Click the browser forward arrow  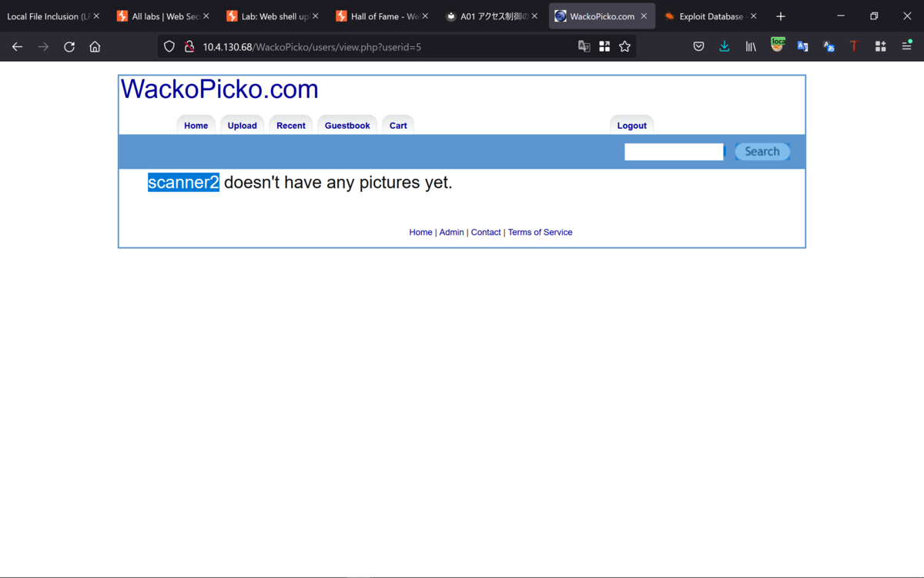click(x=43, y=47)
